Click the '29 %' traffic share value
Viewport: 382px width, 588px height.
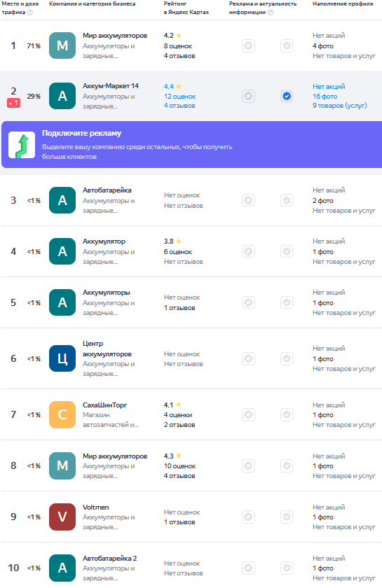34,97
